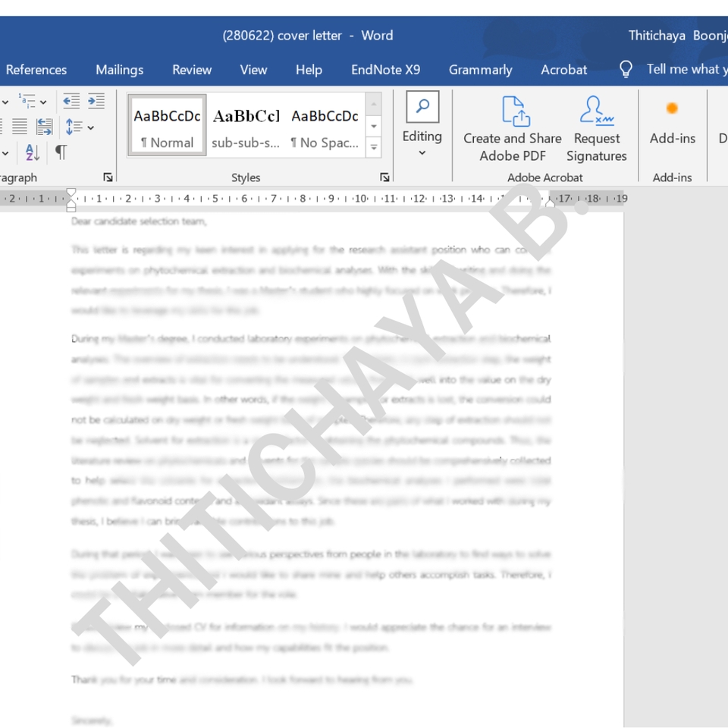Apply the No Spacing style
Image resolution: width=728 pixels, height=728 pixels.
pos(325,125)
